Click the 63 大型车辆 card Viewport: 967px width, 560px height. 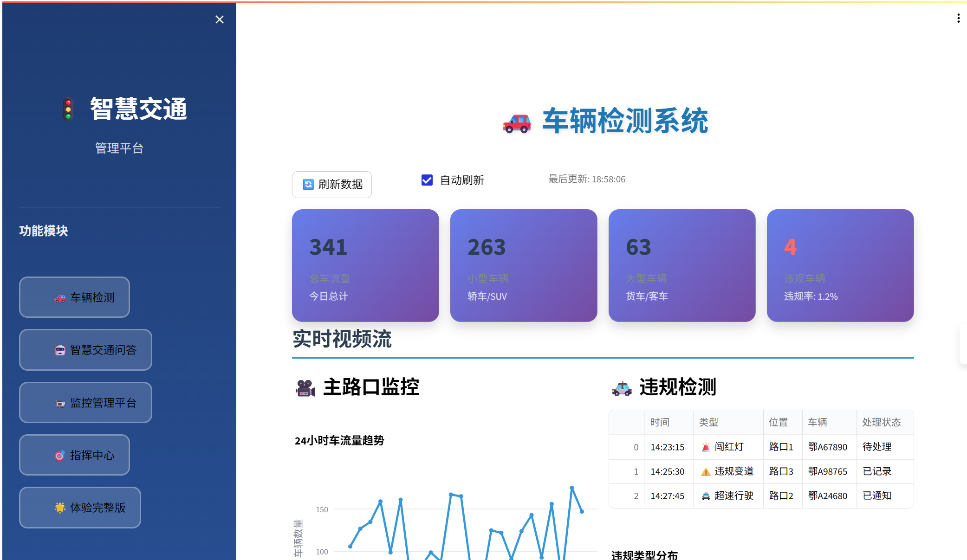[x=682, y=265]
